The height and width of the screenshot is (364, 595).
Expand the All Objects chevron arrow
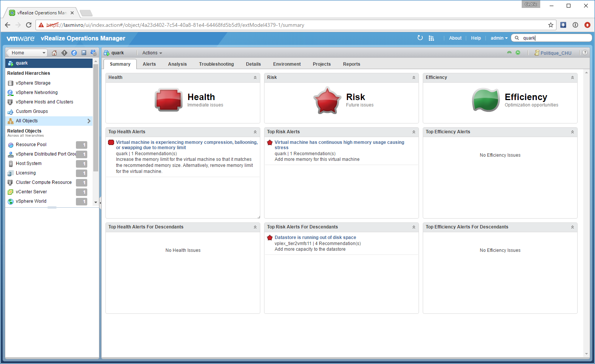coord(89,121)
